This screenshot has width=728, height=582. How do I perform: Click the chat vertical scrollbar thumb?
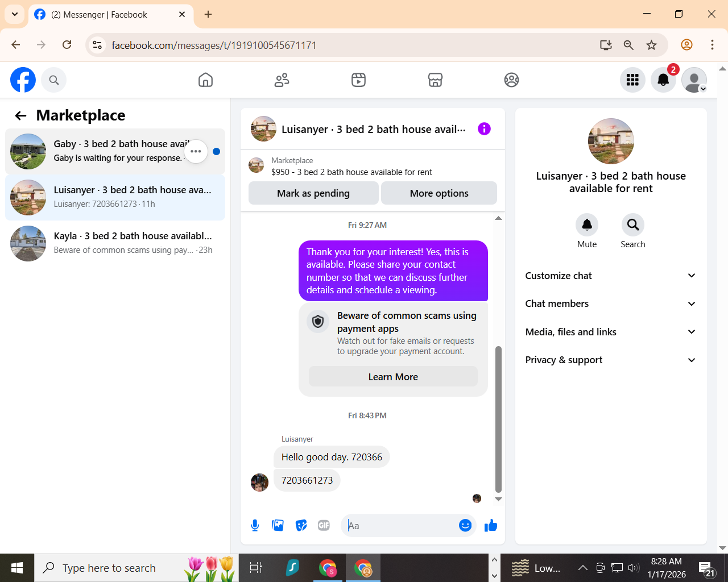498,419
